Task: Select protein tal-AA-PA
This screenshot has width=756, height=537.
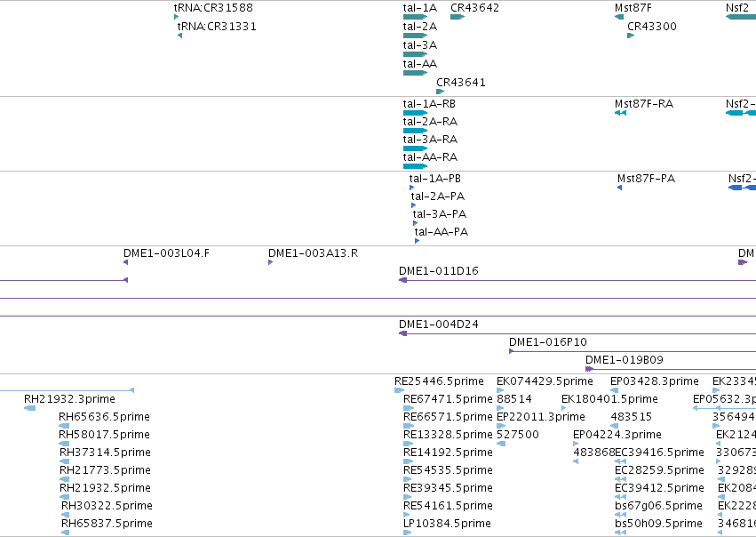Action: pyautogui.click(x=417, y=241)
